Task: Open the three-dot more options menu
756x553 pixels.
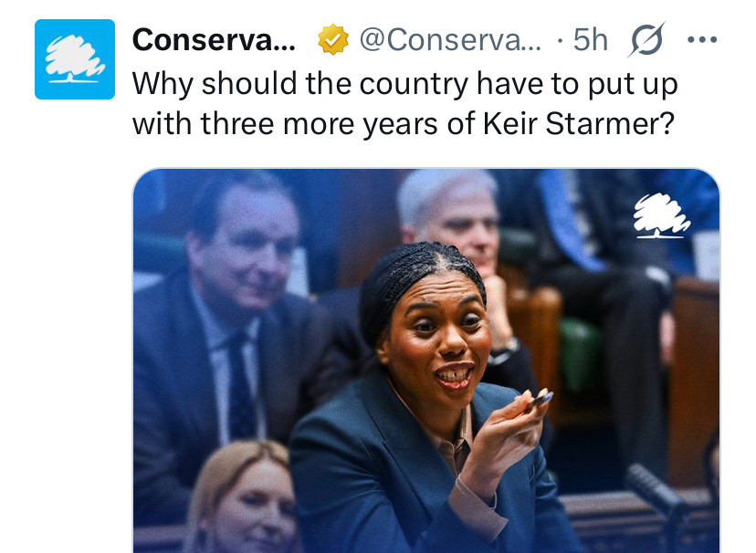Action: click(x=701, y=40)
